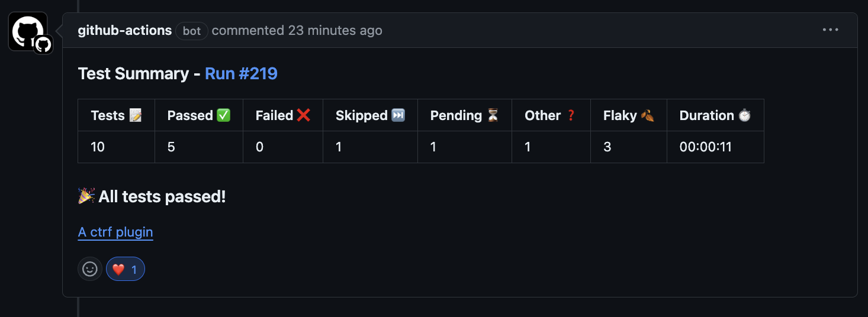Viewport: 868px width, 317px height.
Task: Open the 'A ctrf plugin' link
Action: pyautogui.click(x=115, y=232)
